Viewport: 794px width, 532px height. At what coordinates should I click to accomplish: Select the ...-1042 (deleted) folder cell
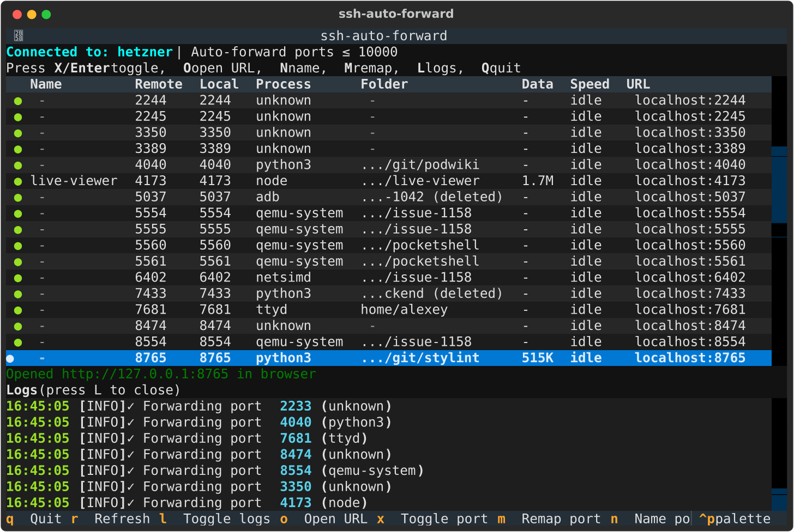(x=431, y=197)
